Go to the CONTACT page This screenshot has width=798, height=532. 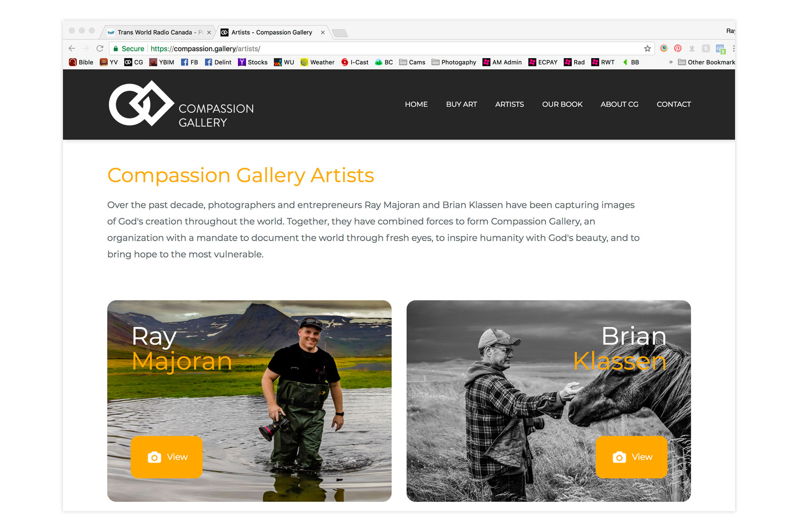point(673,105)
